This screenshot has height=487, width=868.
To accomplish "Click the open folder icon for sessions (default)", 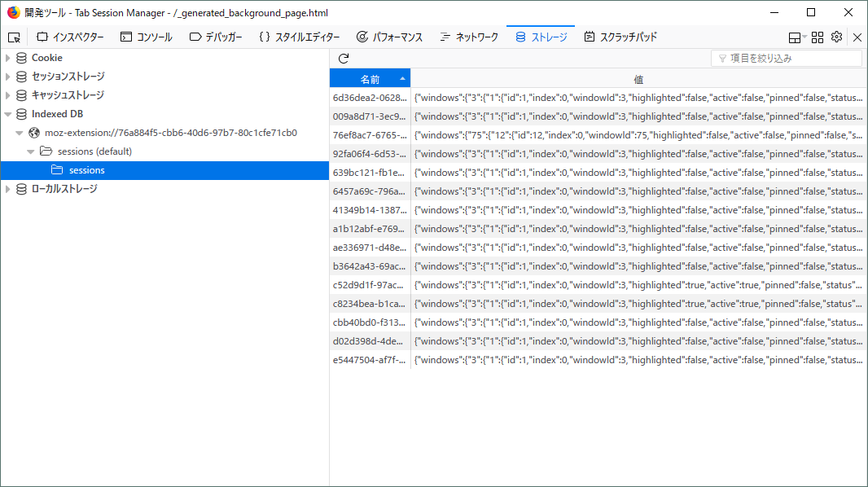I will [46, 151].
